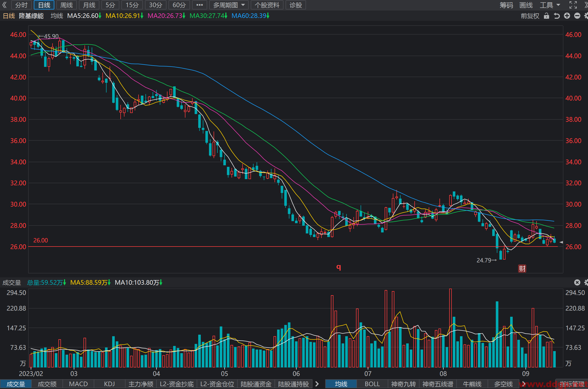Zoom in with the plus icon
Screen dimensions: 588x389
(x=567, y=16)
